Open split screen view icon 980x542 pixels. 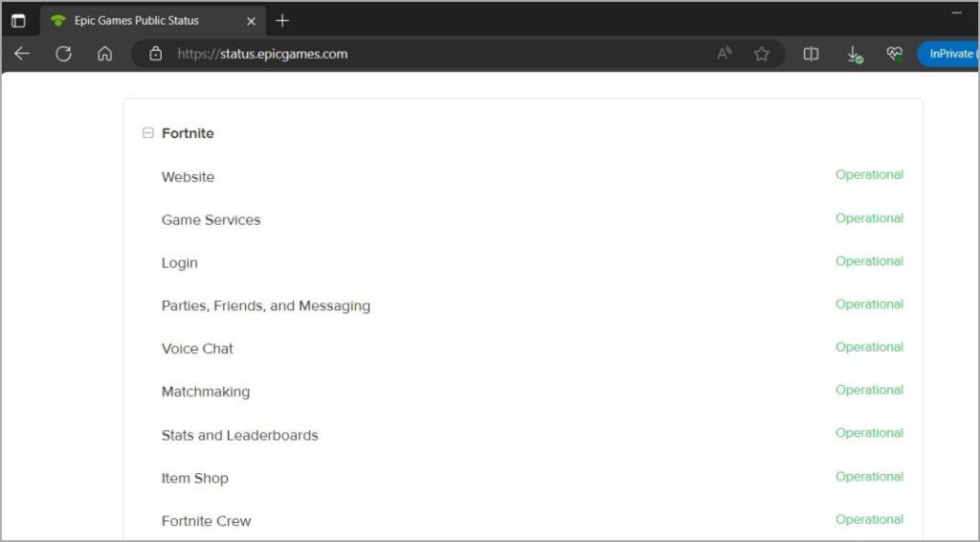click(811, 54)
